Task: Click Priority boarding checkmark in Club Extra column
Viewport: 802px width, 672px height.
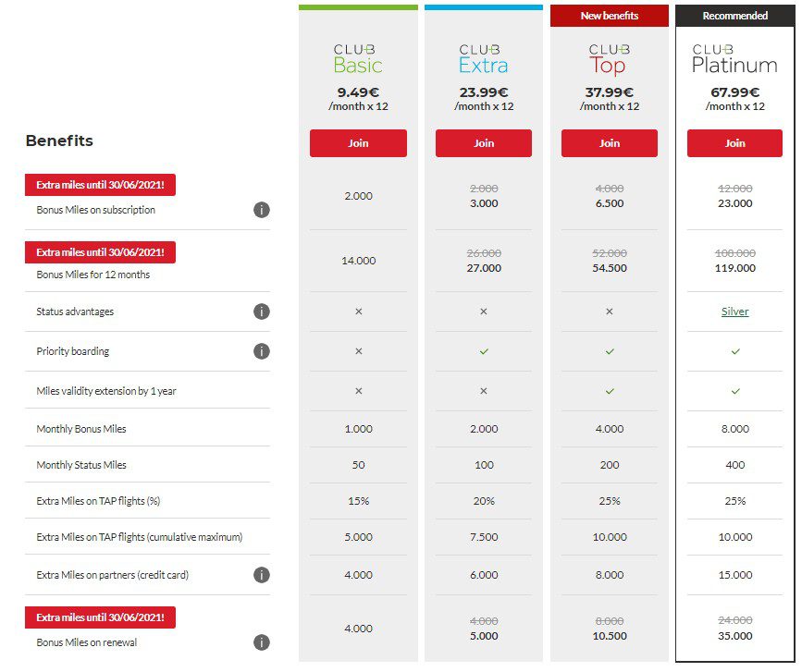Action: (484, 351)
